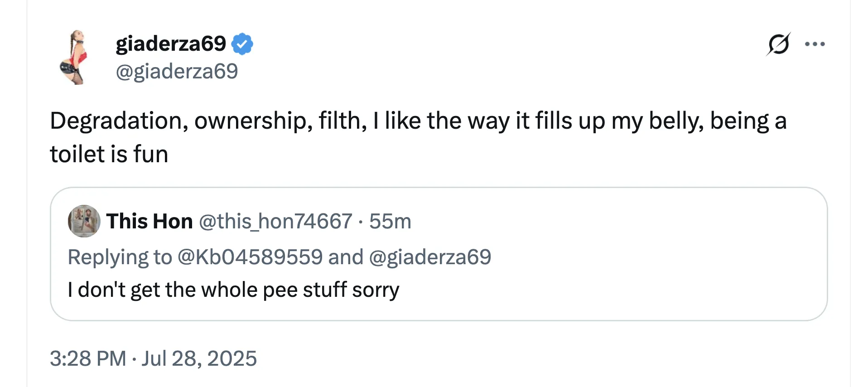The image size is (868, 387).
Task: Open the three-dot more options menu
Action: click(x=815, y=44)
